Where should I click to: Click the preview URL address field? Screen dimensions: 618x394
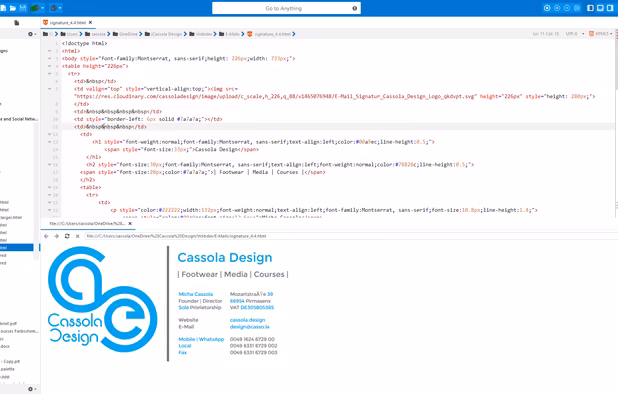(x=351, y=236)
